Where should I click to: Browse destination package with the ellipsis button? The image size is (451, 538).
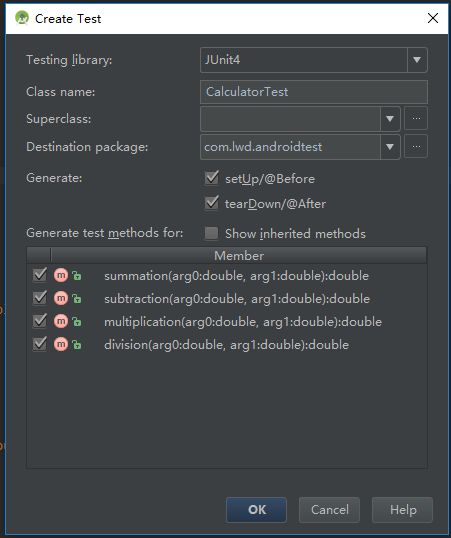416,147
